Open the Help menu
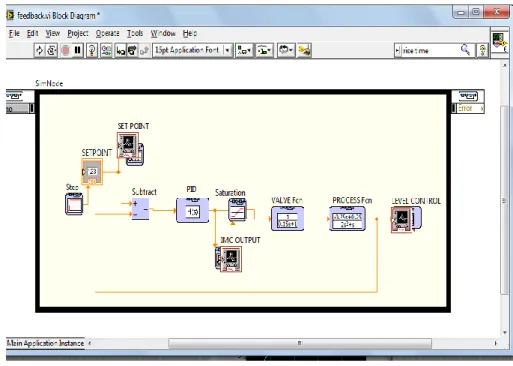Screen dimensions: 513x366 pyautogui.click(x=190, y=33)
